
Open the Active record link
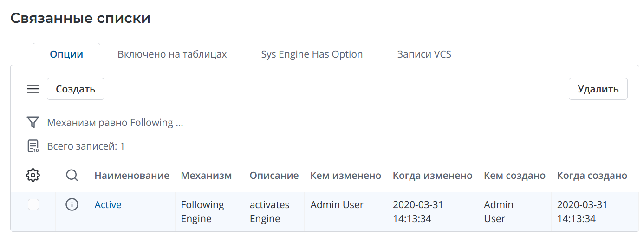(x=108, y=205)
